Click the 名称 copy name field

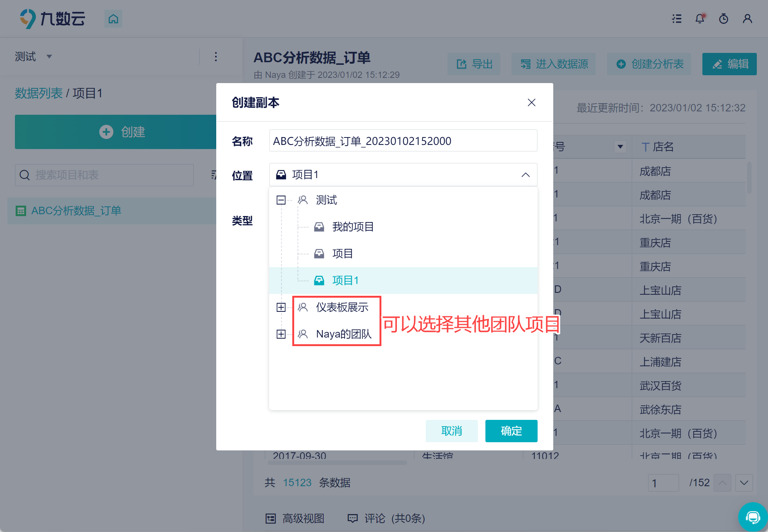click(x=403, y=141)
